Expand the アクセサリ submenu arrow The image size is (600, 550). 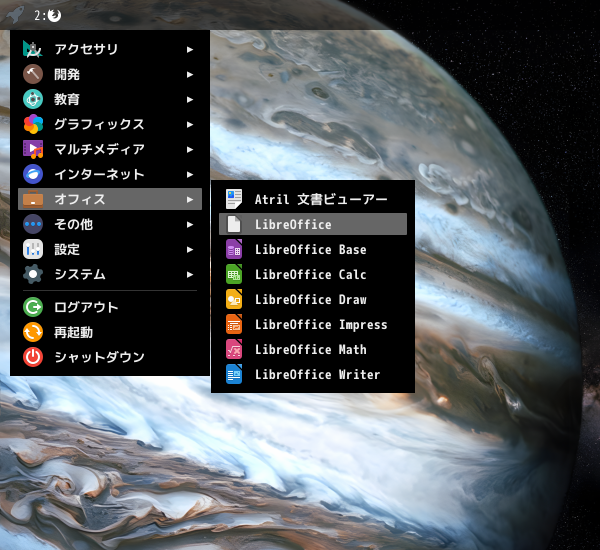[x=190, y=49]
